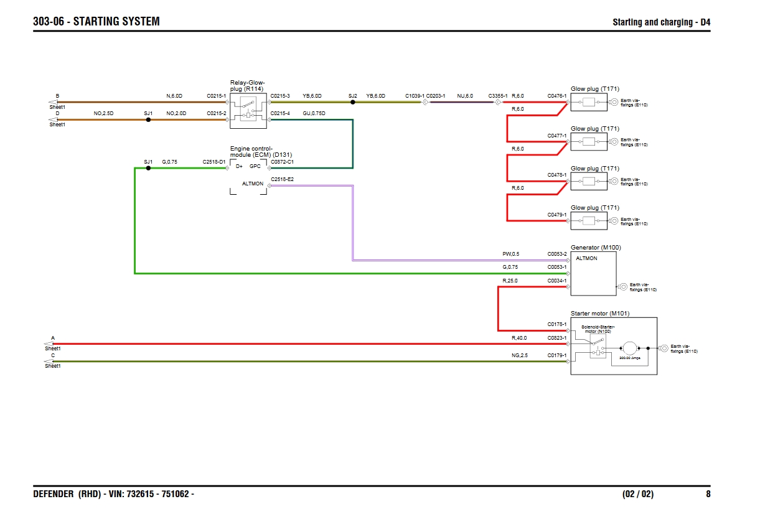
Task: Click the glow plug symbol at connector C0477-1
Action: click(588, 142)
